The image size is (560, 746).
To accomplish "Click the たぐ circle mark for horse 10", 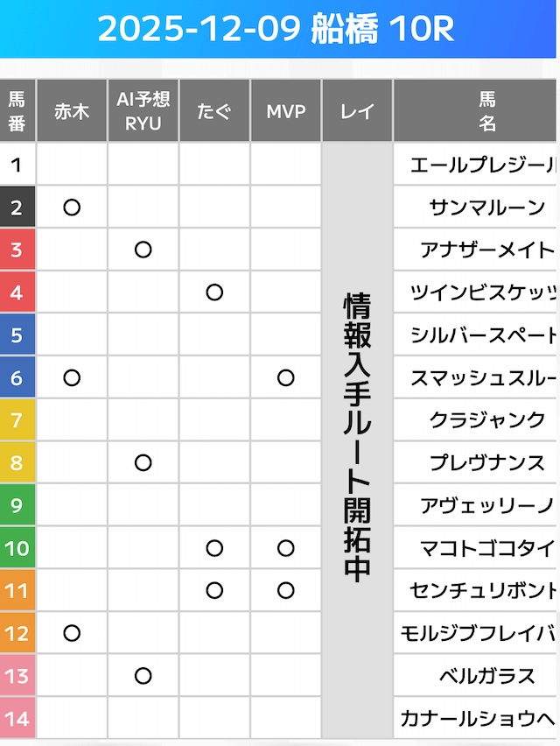I will pyautogui.click(x=214, y=549).
